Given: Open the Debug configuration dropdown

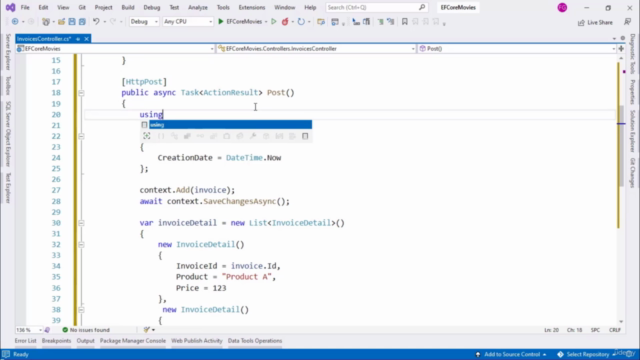Looking at the screenshot, I should point(144,22).
